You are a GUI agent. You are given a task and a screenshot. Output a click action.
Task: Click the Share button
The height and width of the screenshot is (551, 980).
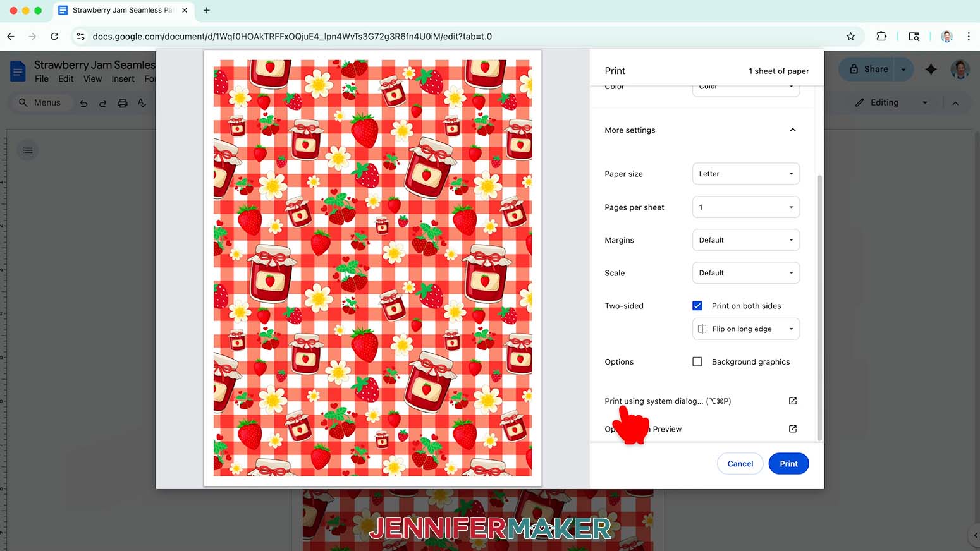pos(867,70)
